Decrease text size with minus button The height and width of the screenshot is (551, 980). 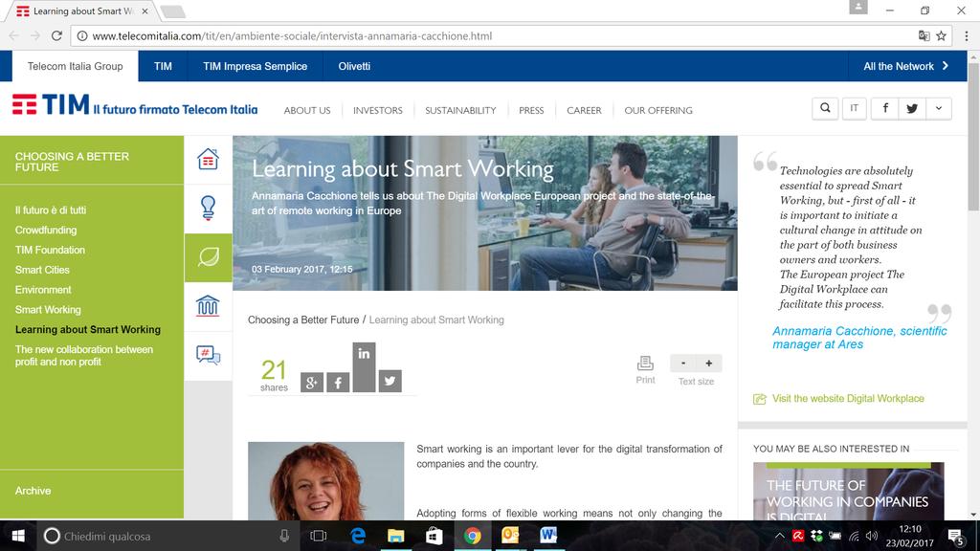[683, 363]
